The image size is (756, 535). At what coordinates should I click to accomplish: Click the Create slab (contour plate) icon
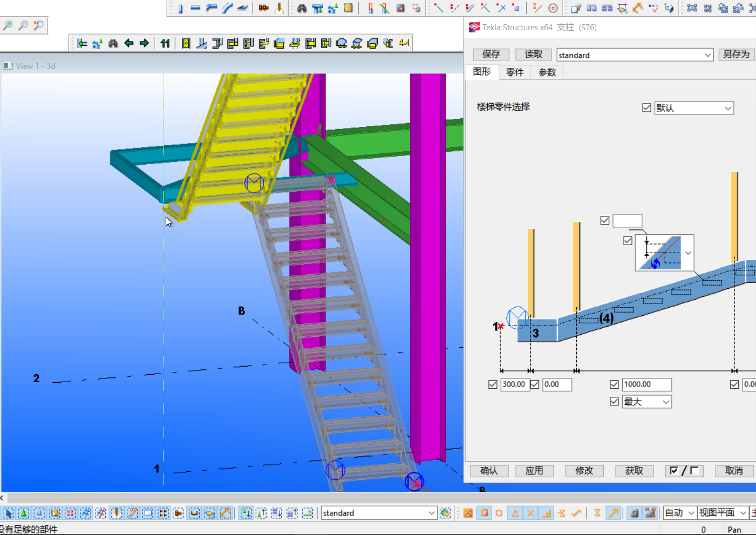tap(243, 8)
